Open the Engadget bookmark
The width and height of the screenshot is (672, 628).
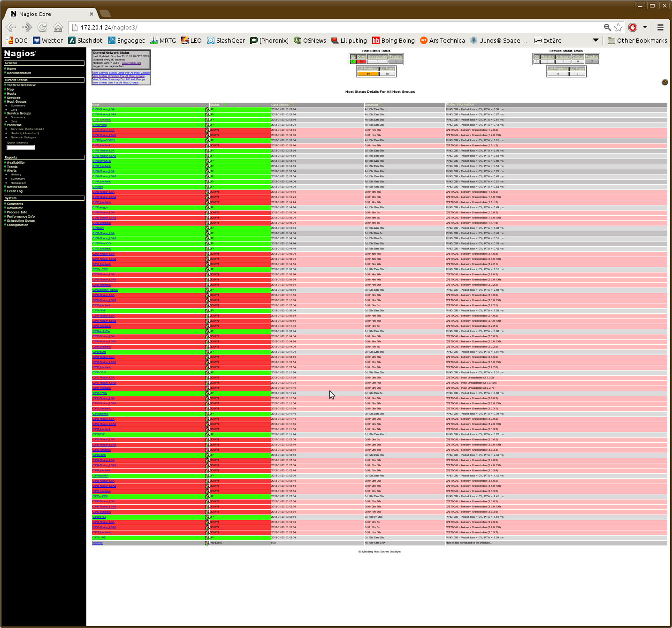click(126, 40)
